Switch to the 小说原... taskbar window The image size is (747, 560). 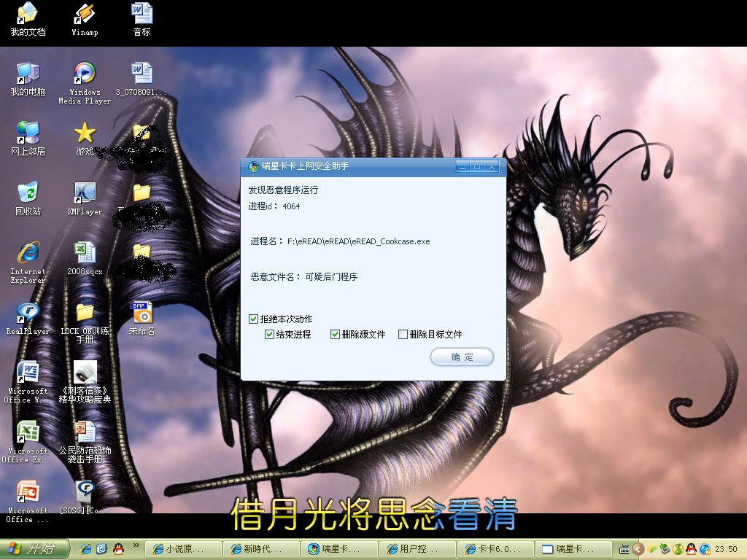[x=183, y=549]
